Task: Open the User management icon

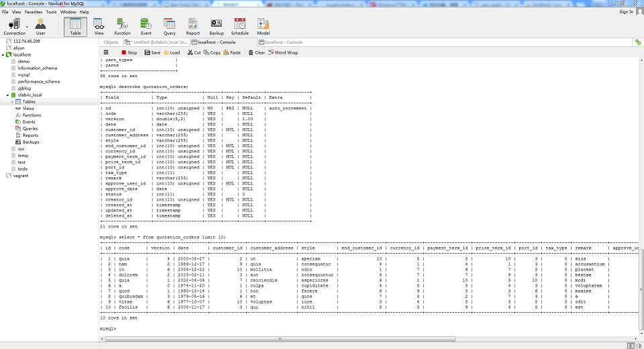Action: (40, 27)
